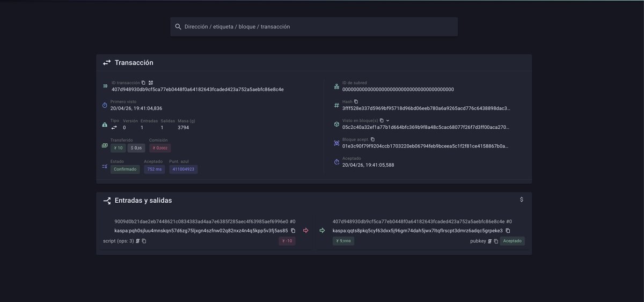This screenshot has width=644, height=302.
Task: Click the checklist icon beside Estado
Action: (105, 166)
